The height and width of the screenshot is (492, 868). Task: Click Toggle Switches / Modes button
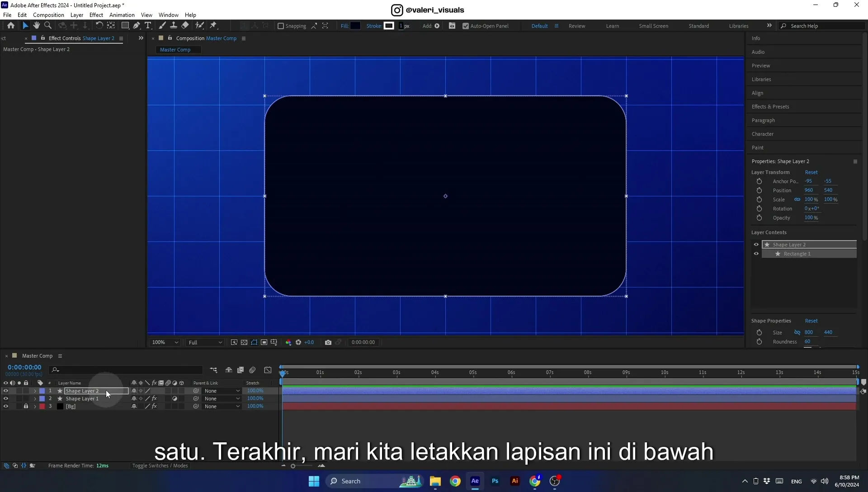pos(160,466)
